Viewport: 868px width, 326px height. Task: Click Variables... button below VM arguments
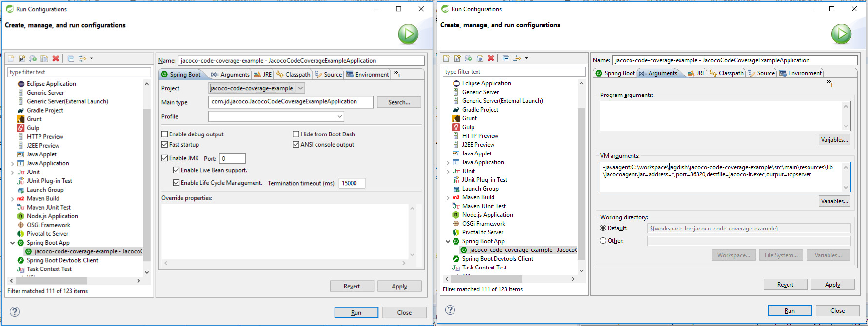point(834,201)
